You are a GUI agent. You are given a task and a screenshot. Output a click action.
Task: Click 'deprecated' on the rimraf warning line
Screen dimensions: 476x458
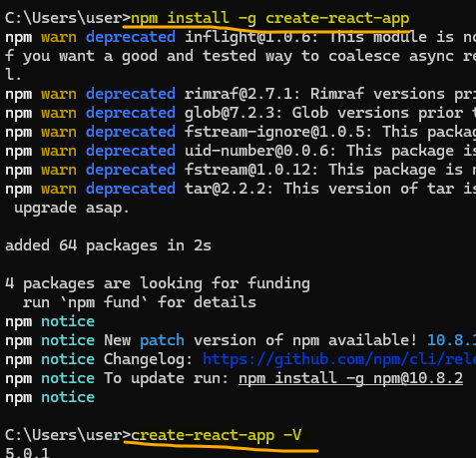coord(131,94)
